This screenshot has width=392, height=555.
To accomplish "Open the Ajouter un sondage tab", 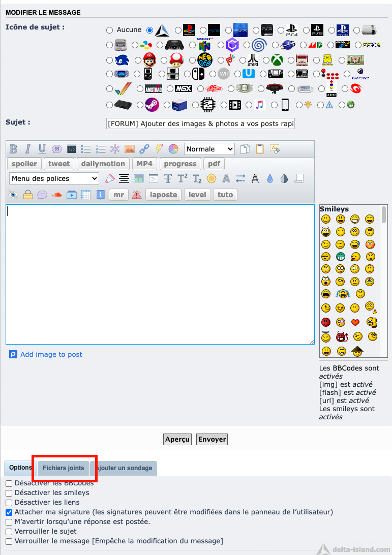I will click(124, 468).
